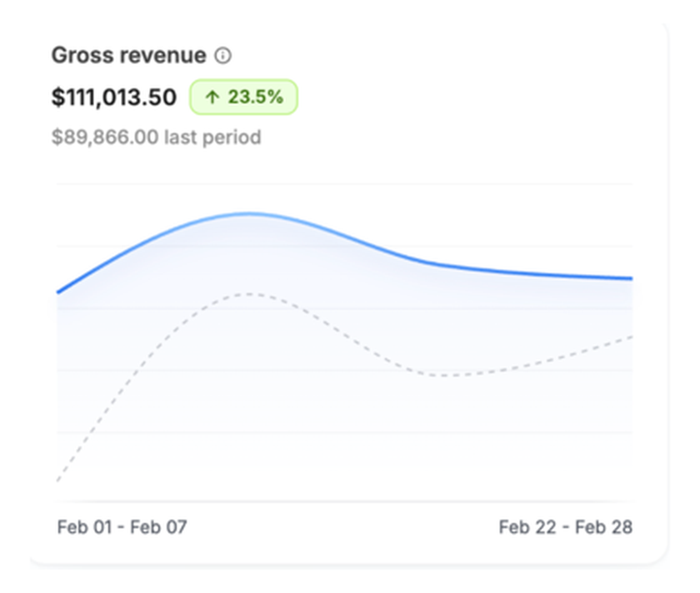
Task: Click the info icon beside Gross revenue
Action: (x=222, y=56)
